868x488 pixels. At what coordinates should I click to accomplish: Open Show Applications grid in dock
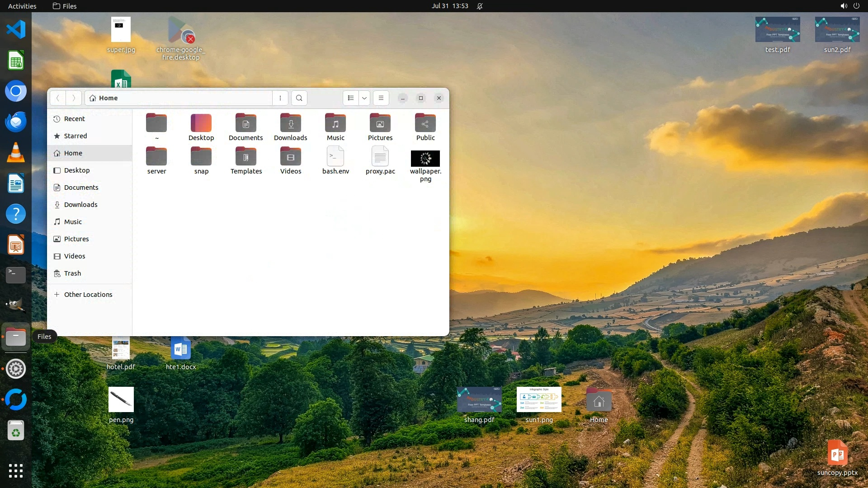[x=16, y=471]
